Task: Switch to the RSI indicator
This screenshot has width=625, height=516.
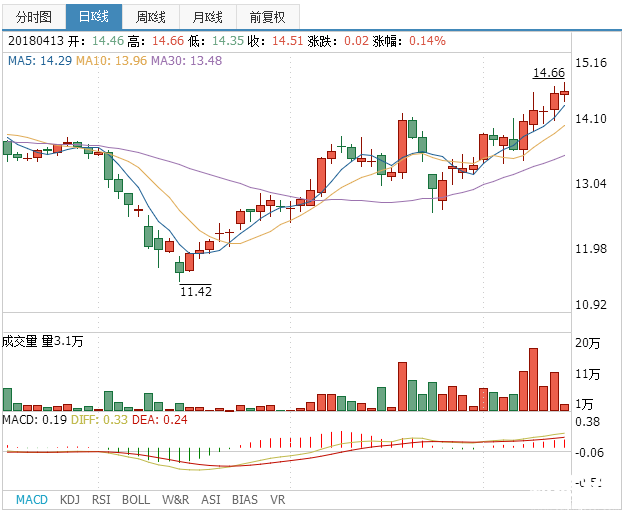Action: (x=101, y=500)
